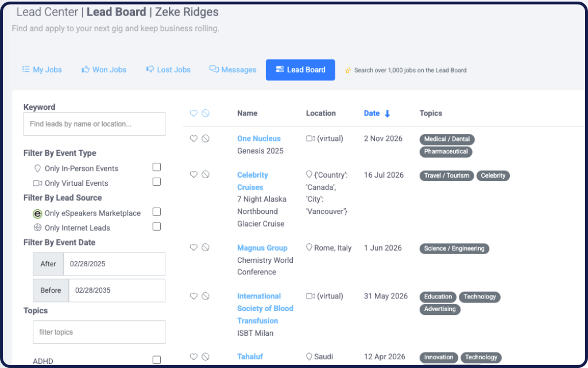Favorite the Magnus Group lead heart icon
The height and width of the screenshot is (368, 588).
pyautogui.click(x=194, y=247)
